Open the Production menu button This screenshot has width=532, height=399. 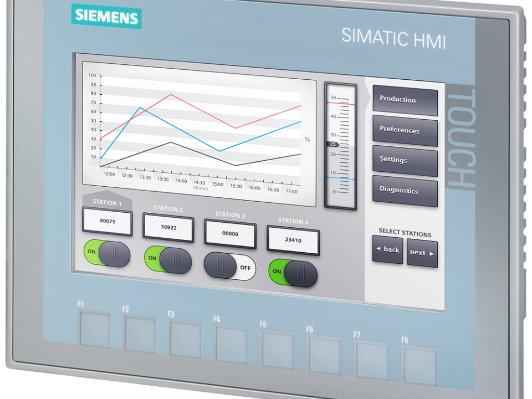point(405,100)
